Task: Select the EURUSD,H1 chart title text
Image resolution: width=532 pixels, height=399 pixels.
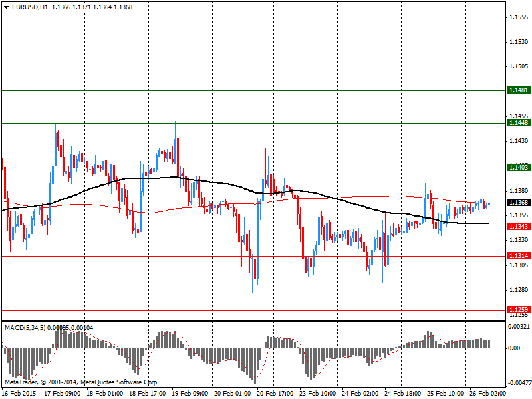Action: pos(29,7)
